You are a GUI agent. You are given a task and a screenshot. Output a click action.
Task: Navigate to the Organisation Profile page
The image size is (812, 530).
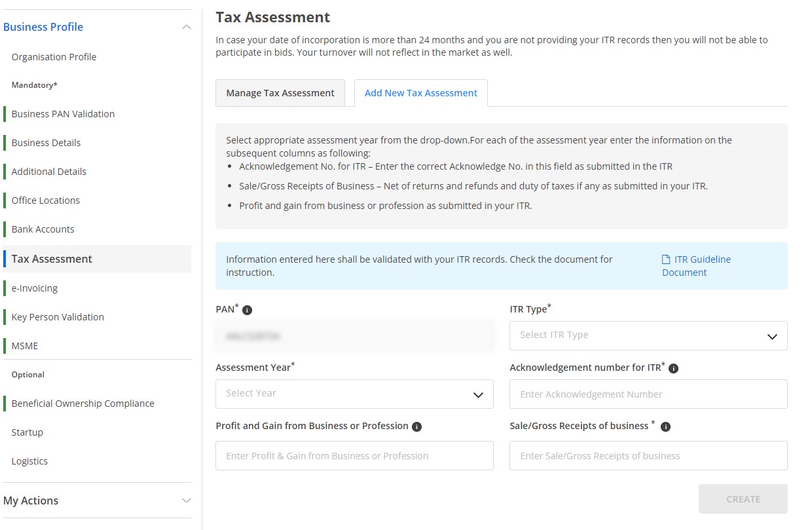(x=54, y=56)
